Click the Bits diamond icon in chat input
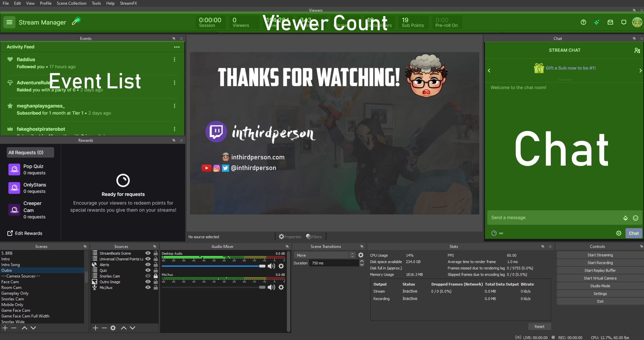The image size is (644, 340). coord(626,218)
